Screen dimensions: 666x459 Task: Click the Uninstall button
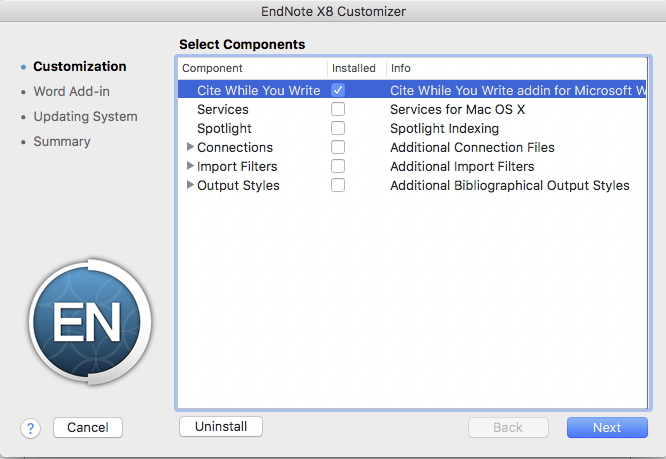pyautogui.click(x=220, y=427)
